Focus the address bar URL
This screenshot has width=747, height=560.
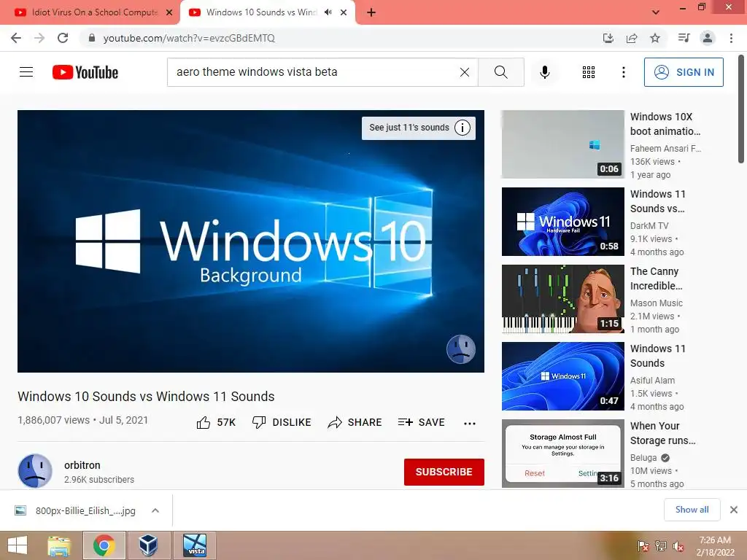tap(189, 38)
